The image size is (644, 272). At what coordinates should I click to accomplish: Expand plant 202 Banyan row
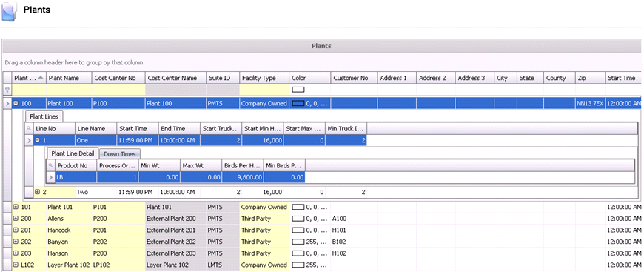click(16, 242)
